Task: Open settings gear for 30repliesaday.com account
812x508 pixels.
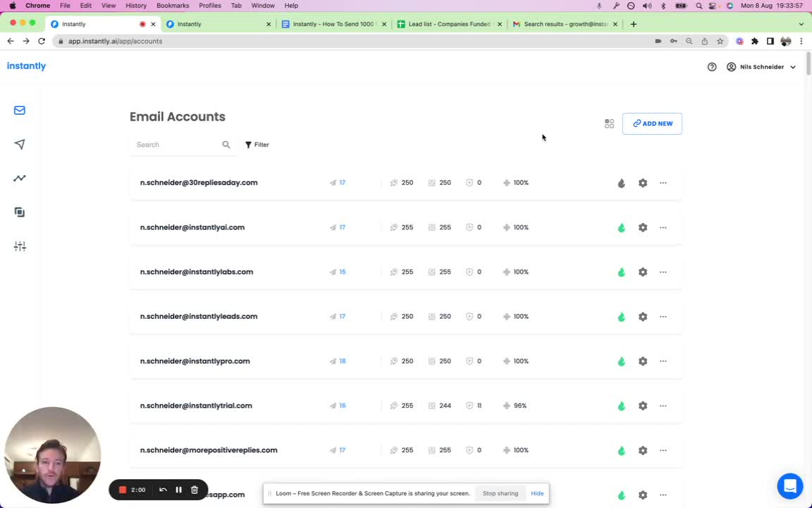Action: click(643, 183)
